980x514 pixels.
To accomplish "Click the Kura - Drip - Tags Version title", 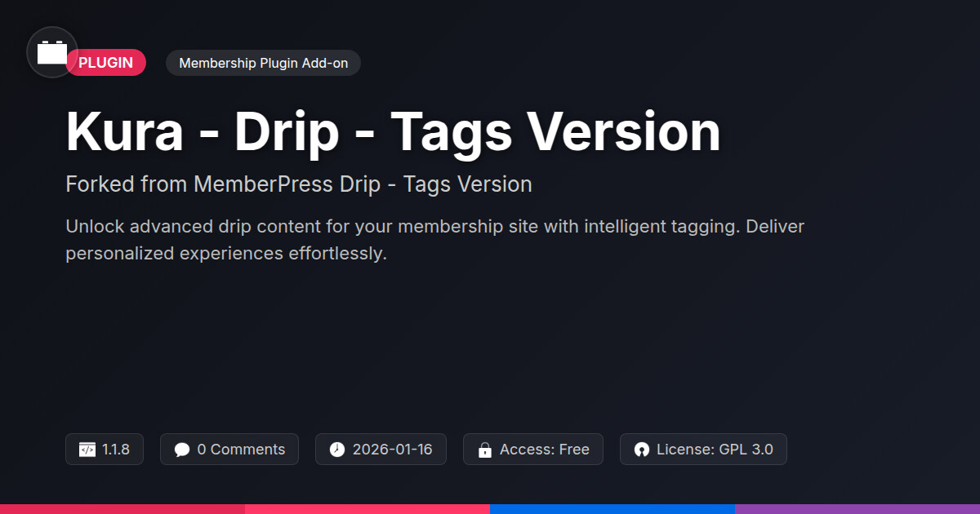I will coord(393,131).
